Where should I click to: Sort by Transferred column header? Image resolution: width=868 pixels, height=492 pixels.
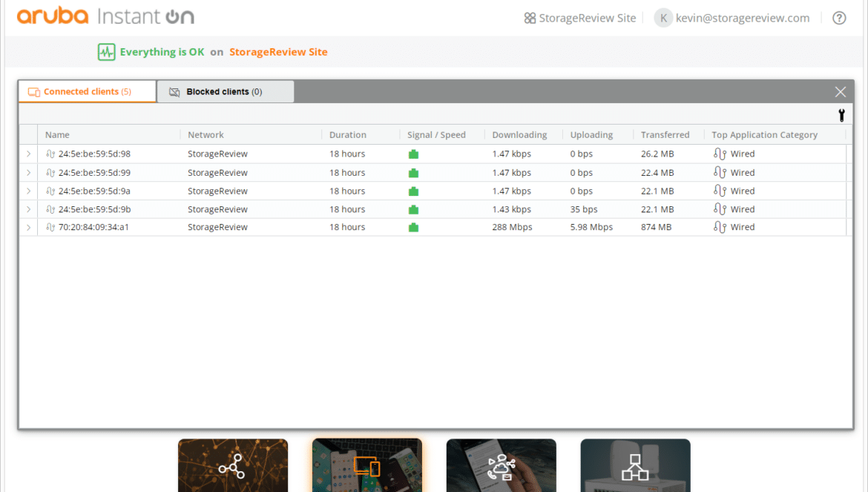coord(665,135)
